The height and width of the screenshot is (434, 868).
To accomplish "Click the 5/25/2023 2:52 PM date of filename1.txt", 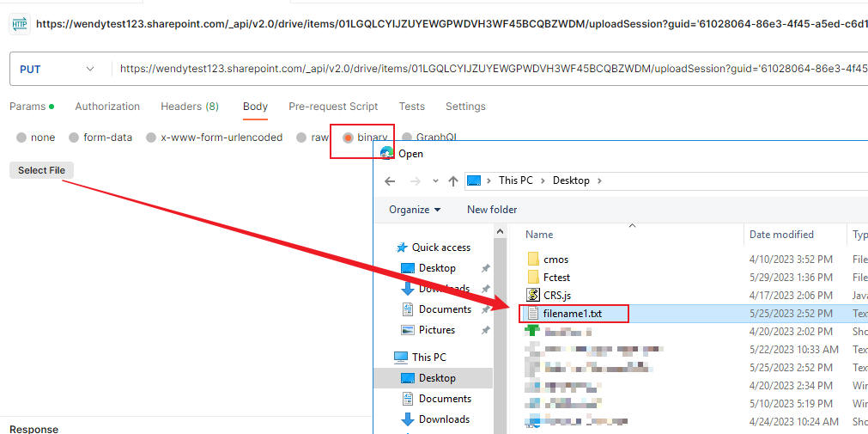I will click(791, 314).
